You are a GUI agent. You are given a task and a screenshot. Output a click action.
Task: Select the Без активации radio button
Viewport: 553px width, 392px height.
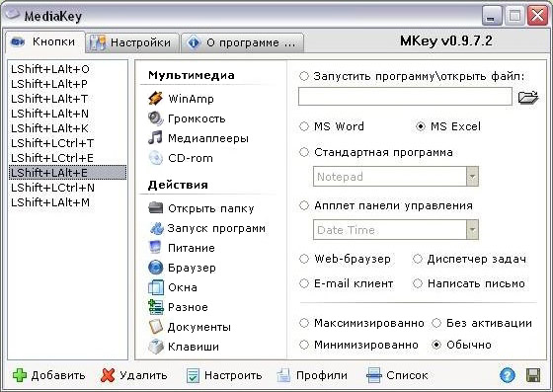[x=436, y=323]
